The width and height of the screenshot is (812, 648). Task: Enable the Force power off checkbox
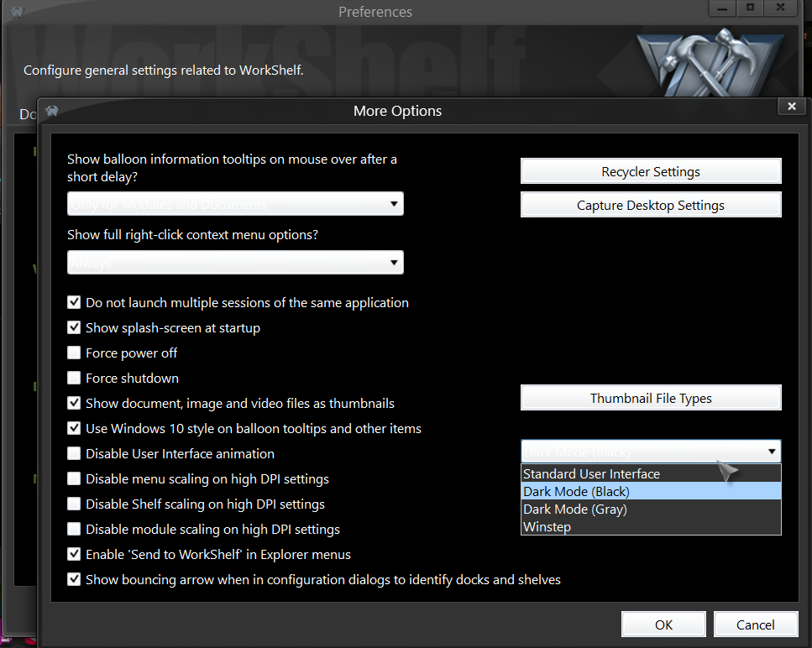pyautogui.click(x=74, y=353)
